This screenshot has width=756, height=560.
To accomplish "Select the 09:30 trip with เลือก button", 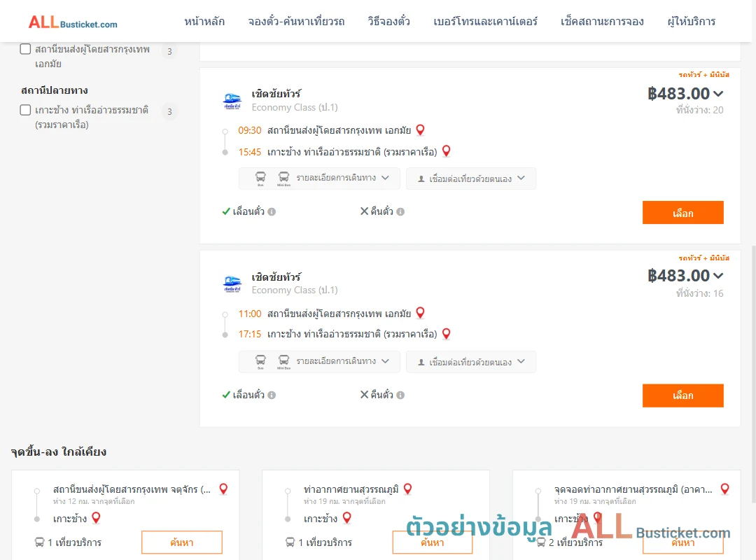I will [x=682, y=213].
